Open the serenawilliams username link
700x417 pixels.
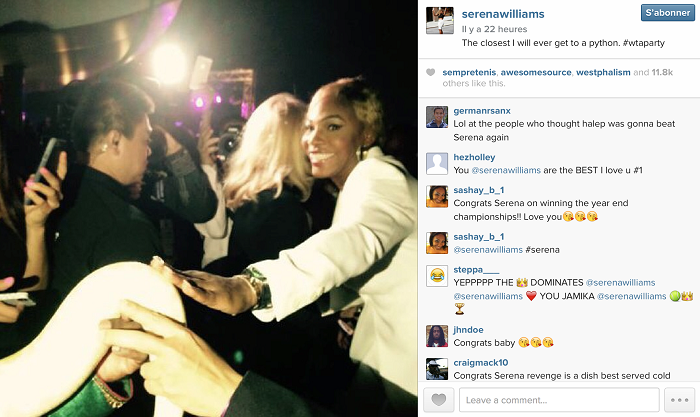pos(503,14)
